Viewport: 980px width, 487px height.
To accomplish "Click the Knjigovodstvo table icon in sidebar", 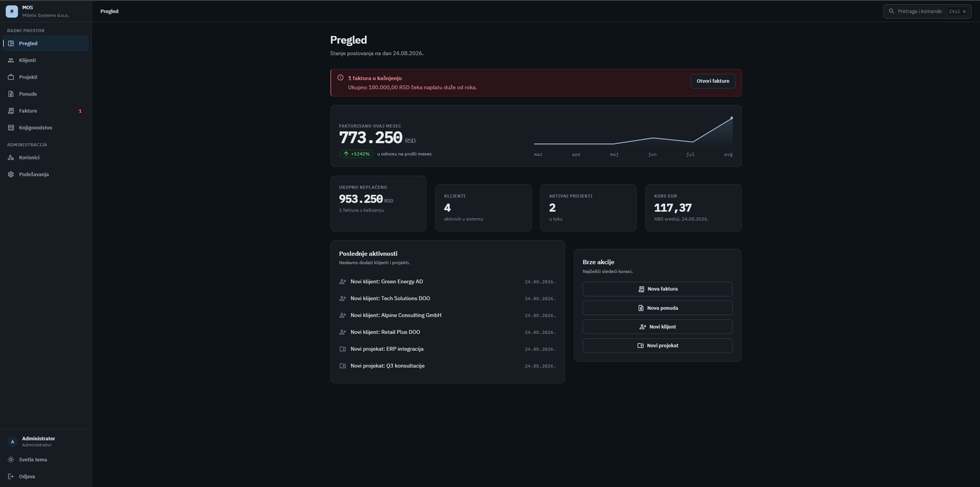I will click(x=11, y=127).
